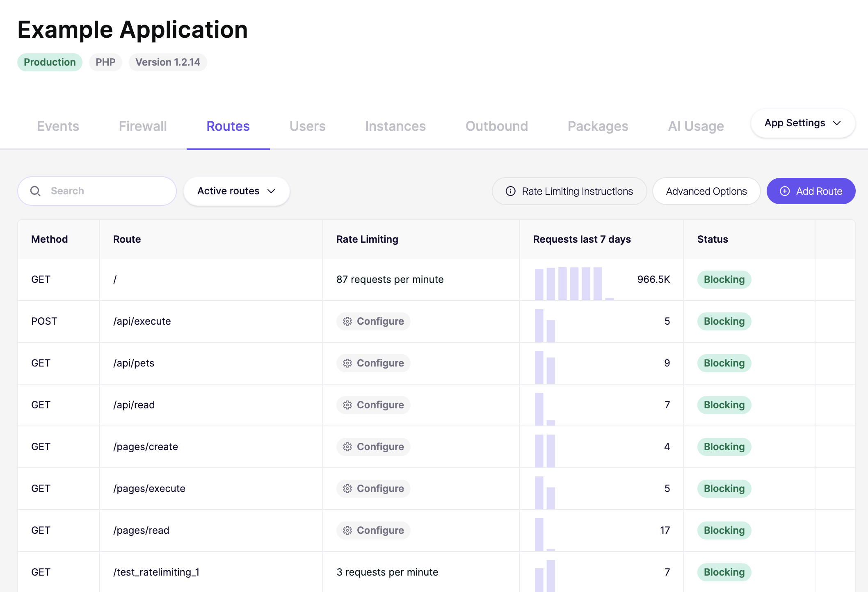
Task: Open the AI Usage tab
Action: click(x=696, y=126)
